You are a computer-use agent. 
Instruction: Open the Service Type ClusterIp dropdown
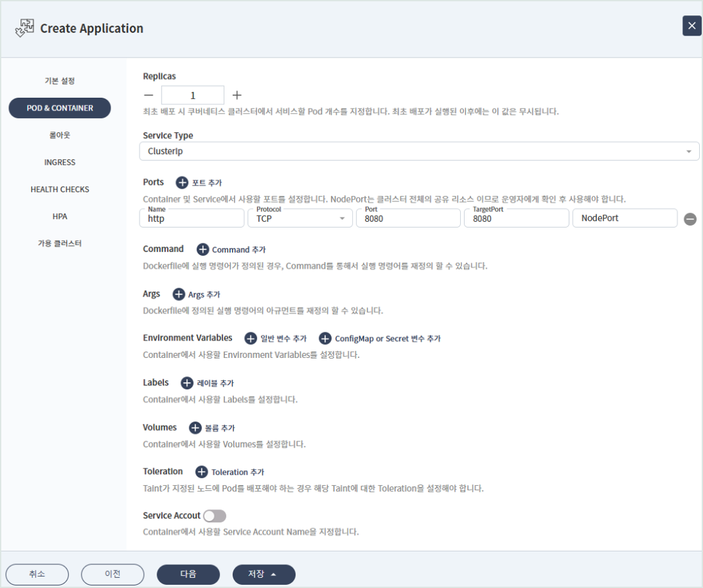click(419, 151)
